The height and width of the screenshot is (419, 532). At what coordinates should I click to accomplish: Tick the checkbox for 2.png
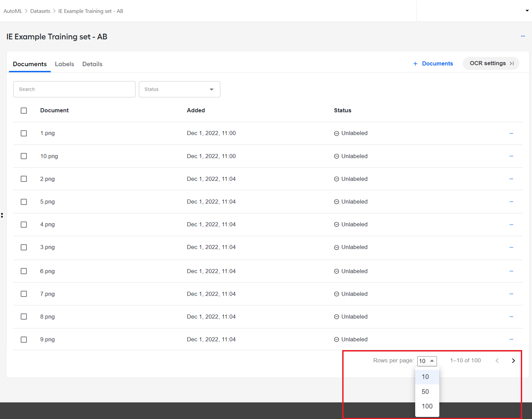[24, 179]
